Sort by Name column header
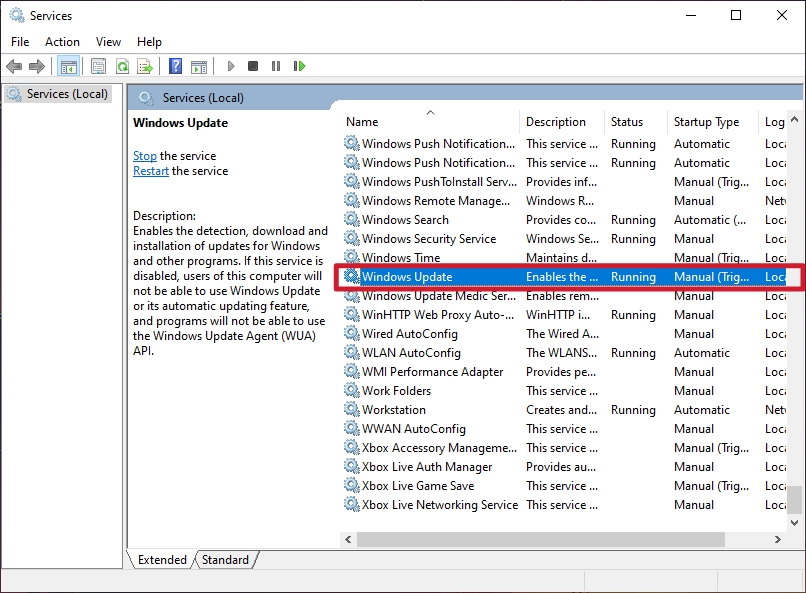The height and width of the screenshot is (593, 806). coord(429,122)
